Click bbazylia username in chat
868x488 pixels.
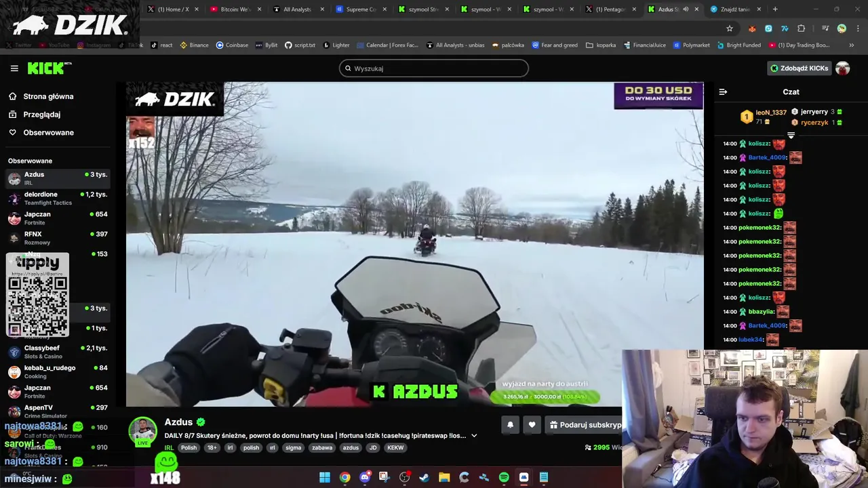coord(761,312)
